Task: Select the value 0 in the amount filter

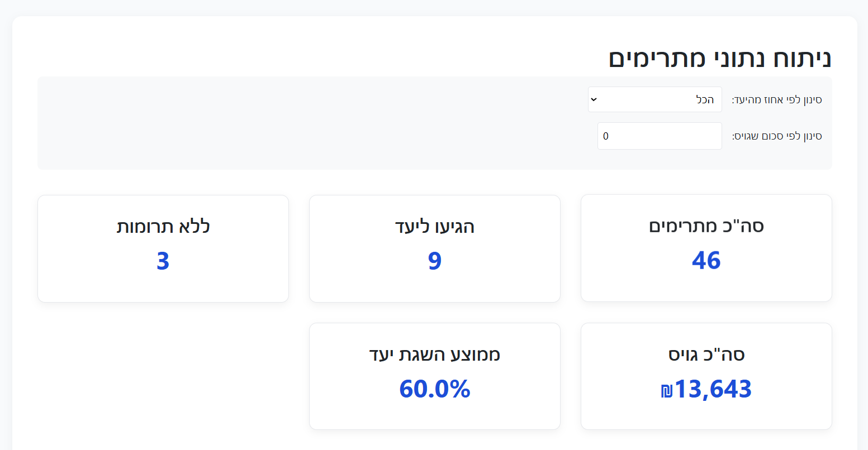Action: (x=605, y=136)
